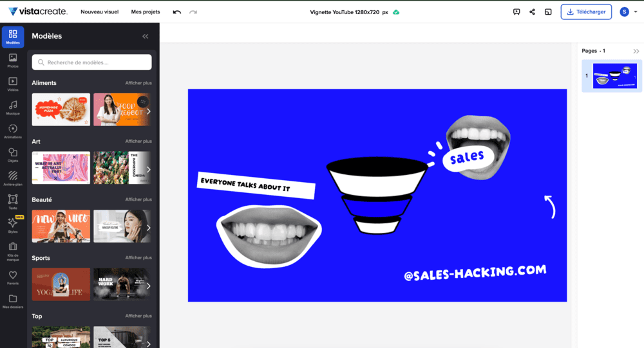Click the Recherche de modèles search field
The height and width of the screenshot is (348, 644).
(91, 62)
